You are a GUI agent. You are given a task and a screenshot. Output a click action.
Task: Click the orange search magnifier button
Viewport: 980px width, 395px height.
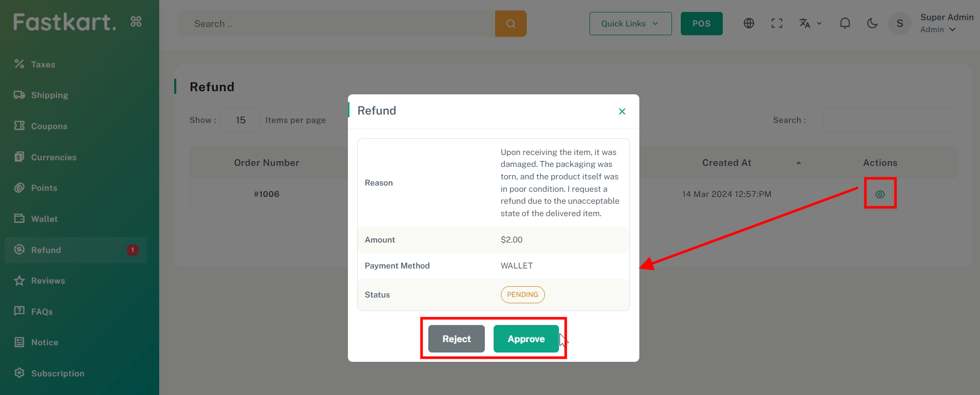coord(511,24)
